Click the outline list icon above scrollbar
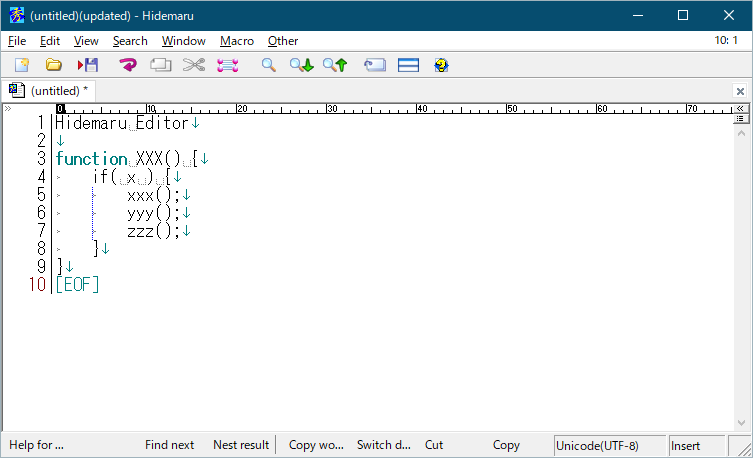 (741, 119)
